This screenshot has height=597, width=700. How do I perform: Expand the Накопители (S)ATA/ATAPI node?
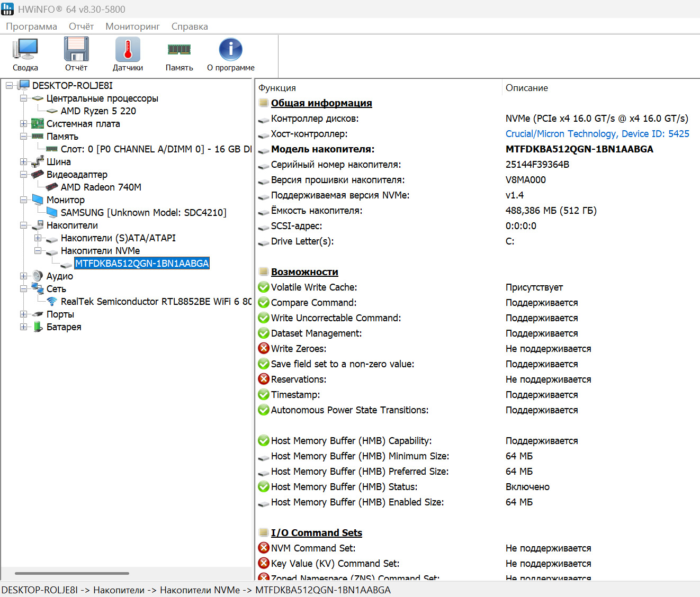click(38, 238)
